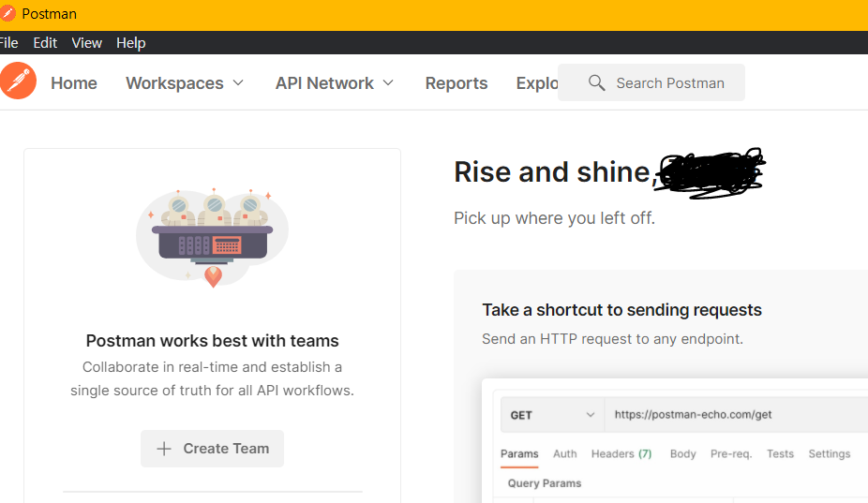Click the astronauts team illustration
Image resolution: width=868 pixels, height=503 pixels.
coord(213,239)
